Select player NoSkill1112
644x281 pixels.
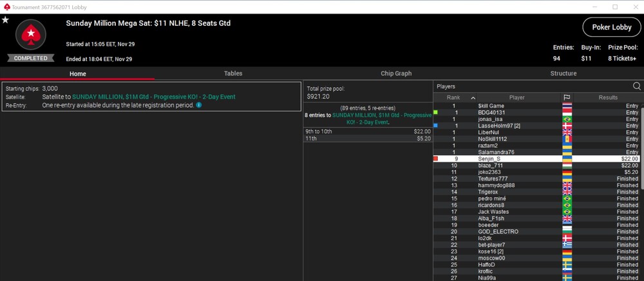coord(493,139)
